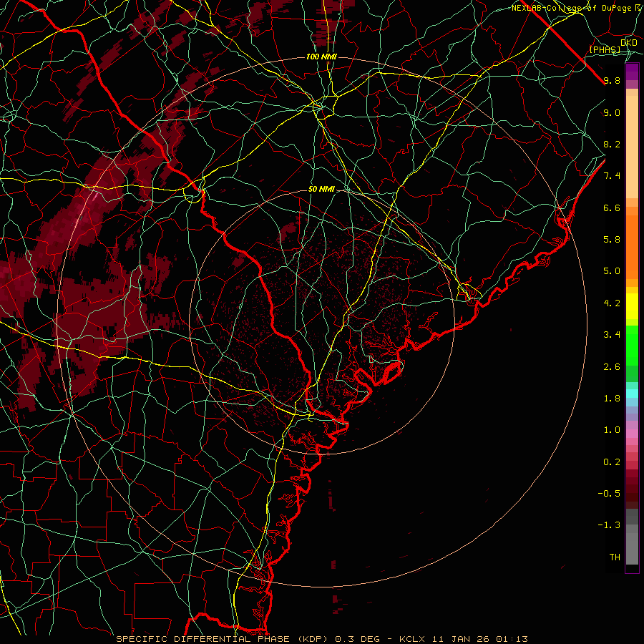Click the -0.5 value on the color scale
Viewport: 644px width, 644px height.
[609, 494]
